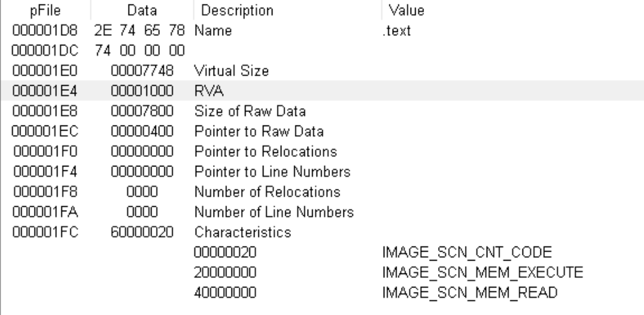Click the 00007748 data cell
The height and width of the screenshot is (315, 644).
pos(142,70)
